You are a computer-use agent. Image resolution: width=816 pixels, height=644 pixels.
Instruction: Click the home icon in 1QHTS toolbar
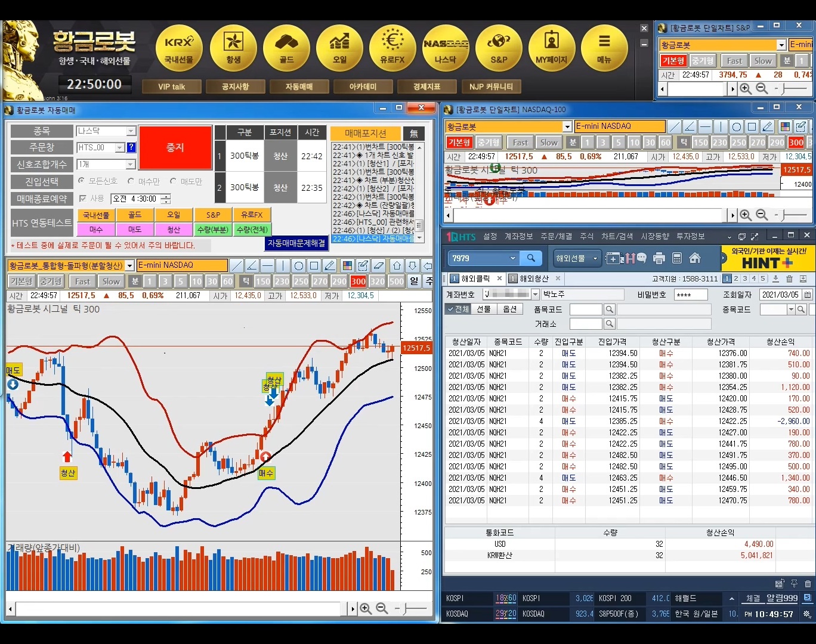pos(695,258)
